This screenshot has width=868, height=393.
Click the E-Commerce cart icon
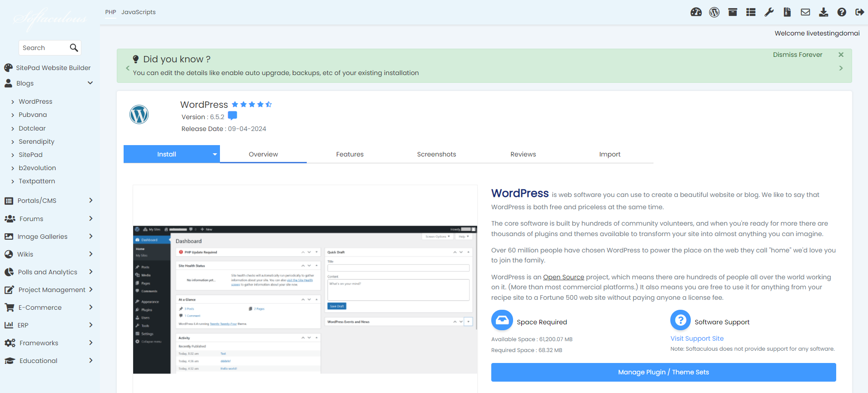(x=9, y=307)
